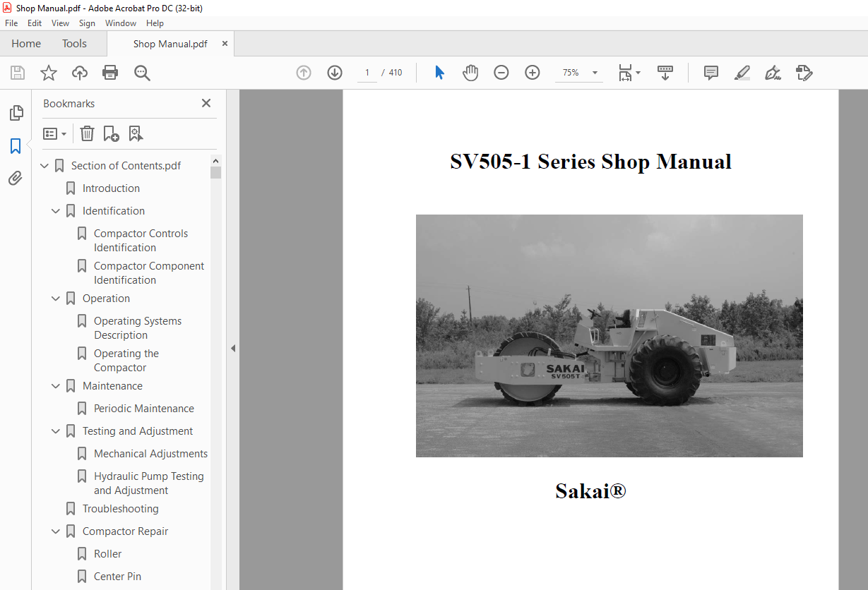The height and width of the screenshot is (590, 868).
Task: Open the Edit menu
Action: [35, 23]
